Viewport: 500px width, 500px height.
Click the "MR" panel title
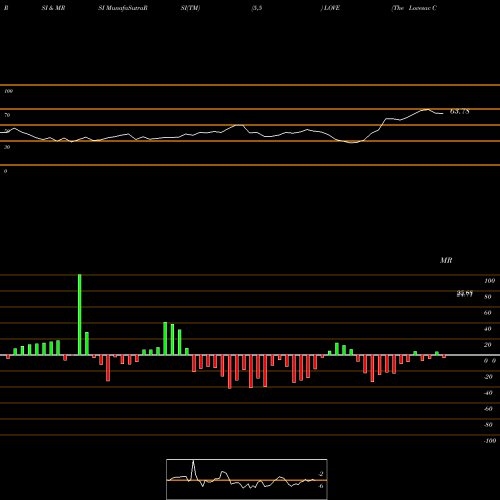[x=446, y=260]
